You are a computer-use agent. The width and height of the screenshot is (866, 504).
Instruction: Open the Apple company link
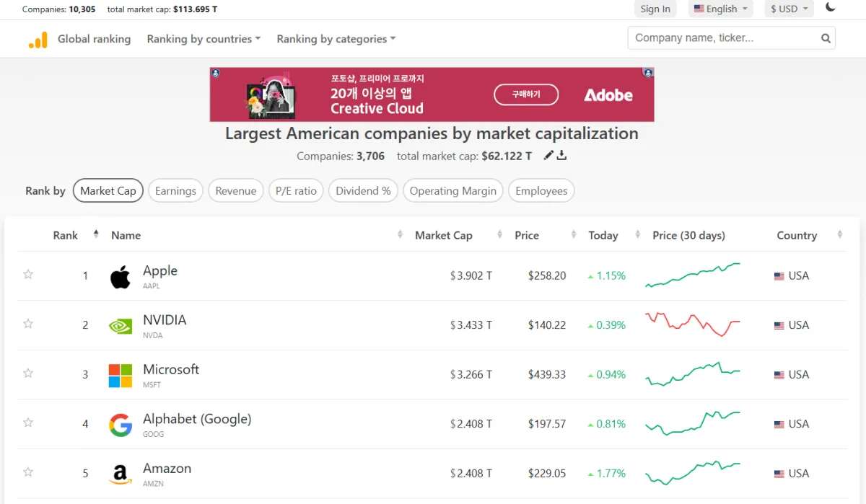coord(160,270)
